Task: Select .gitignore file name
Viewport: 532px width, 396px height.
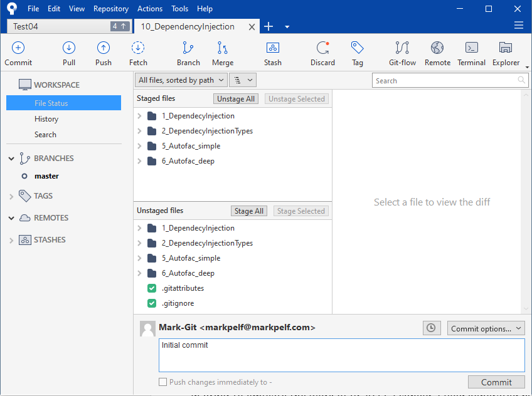Action: (178, 303)
